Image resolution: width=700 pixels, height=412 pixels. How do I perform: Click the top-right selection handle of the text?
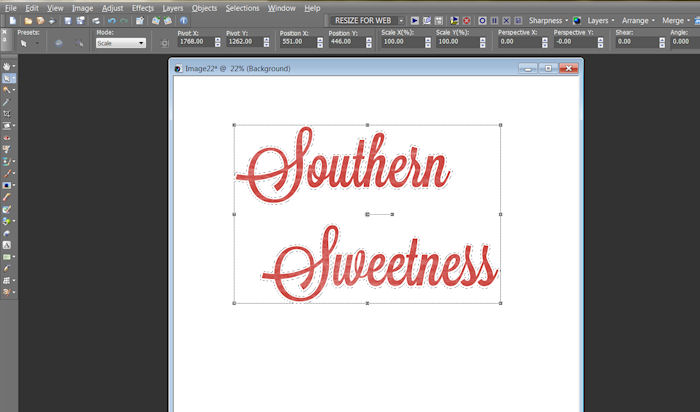pos(500,125)
